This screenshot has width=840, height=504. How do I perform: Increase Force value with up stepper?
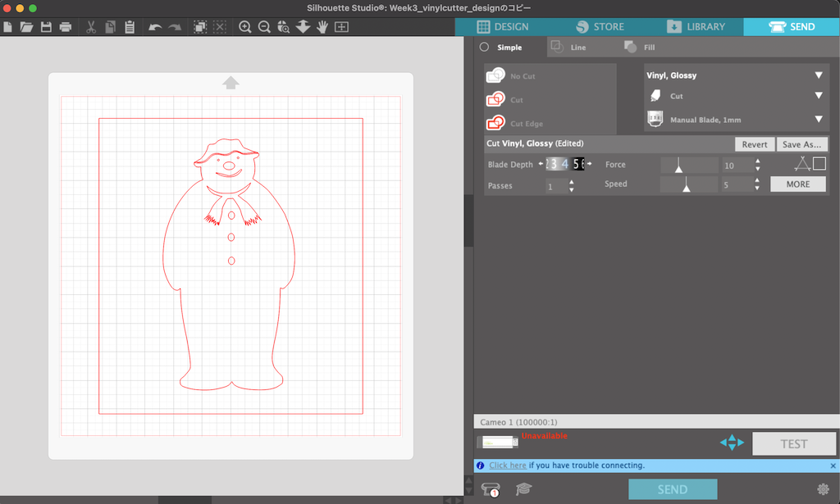(x=757, y=161)
